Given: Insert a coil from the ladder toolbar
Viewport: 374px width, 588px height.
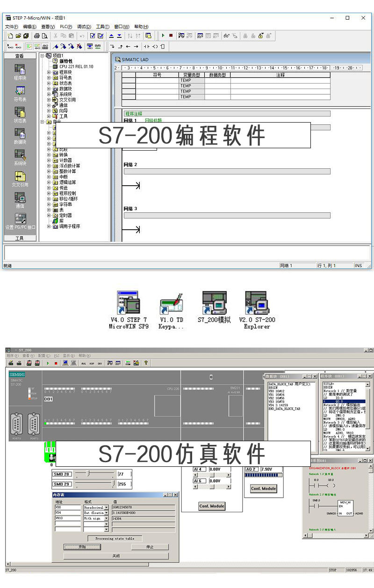Looking at the screenshot, I should pos(155,46).
